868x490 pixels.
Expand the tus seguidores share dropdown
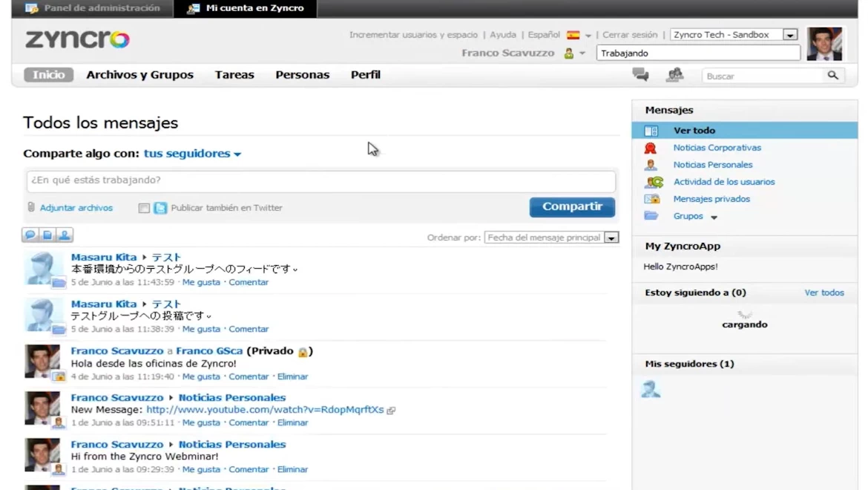click(192, 154)
